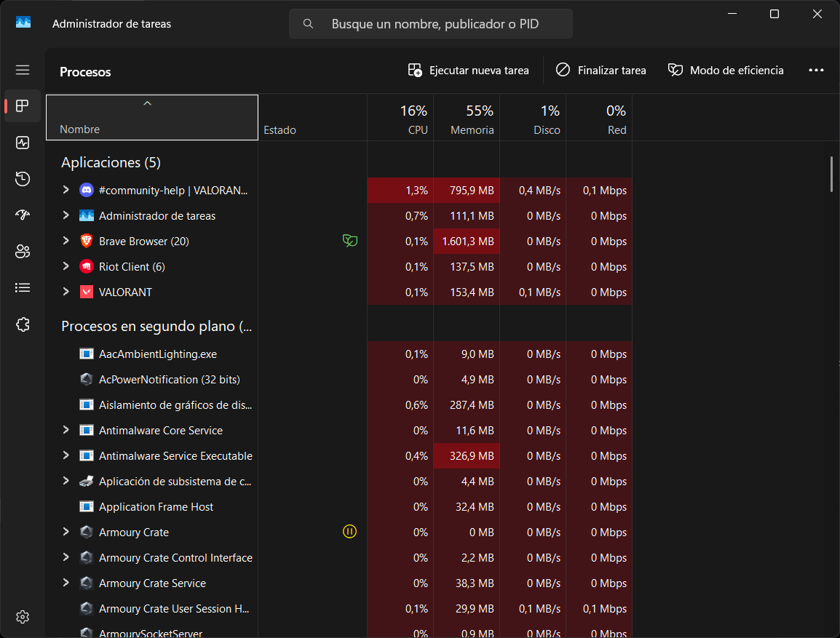Screen dimensions: 840x638
Task: Sort by the Memoria column header
Action: click(x=467, y=117)
